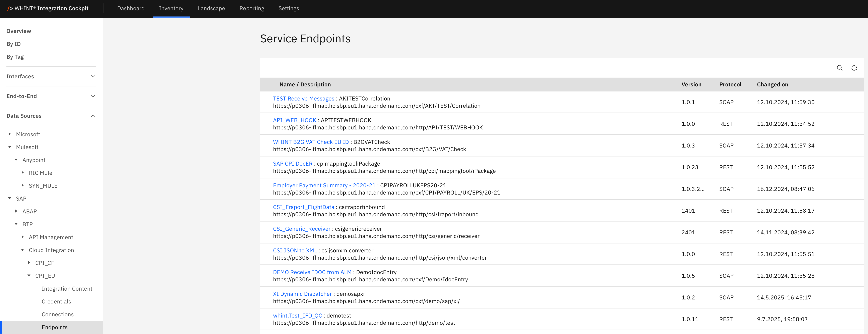Collapse the Data Sources section

93,116
